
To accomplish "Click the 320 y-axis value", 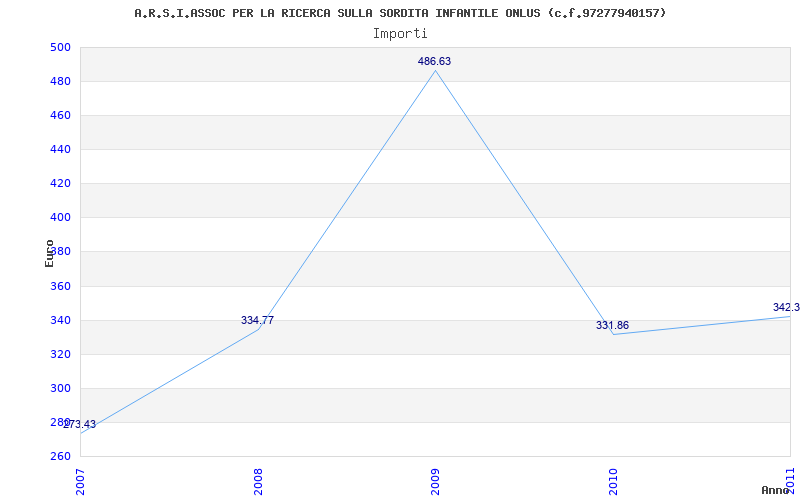I will click(x=60, y=354).
